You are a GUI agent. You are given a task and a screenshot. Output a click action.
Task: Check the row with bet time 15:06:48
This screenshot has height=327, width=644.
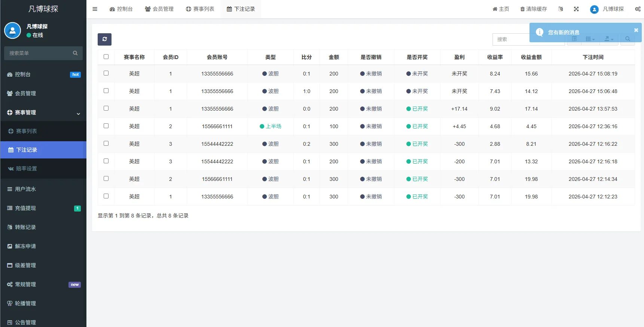tap(106, 91)
